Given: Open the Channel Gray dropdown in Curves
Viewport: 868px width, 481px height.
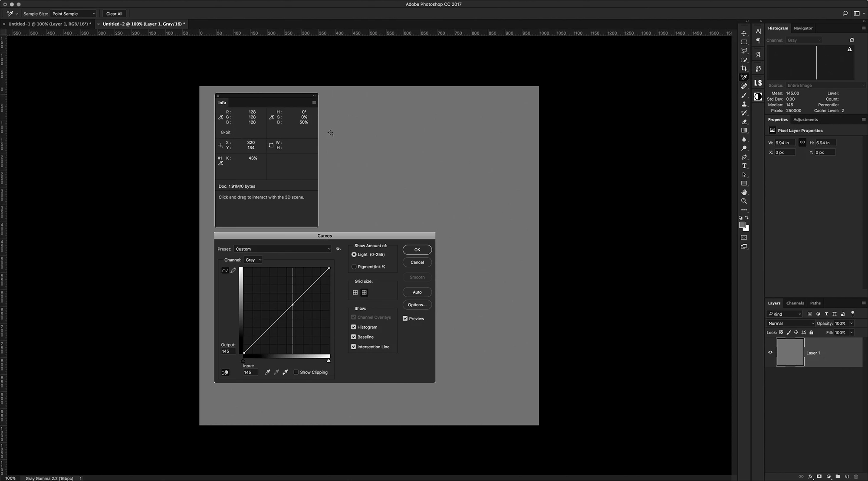Looking at the screenshot, I should coord(253,260).
